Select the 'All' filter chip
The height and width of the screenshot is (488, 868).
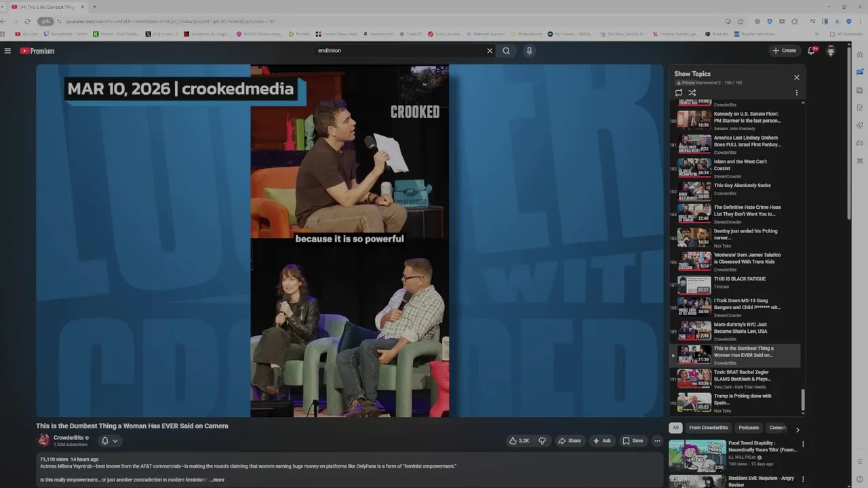[x=675, y=428]
